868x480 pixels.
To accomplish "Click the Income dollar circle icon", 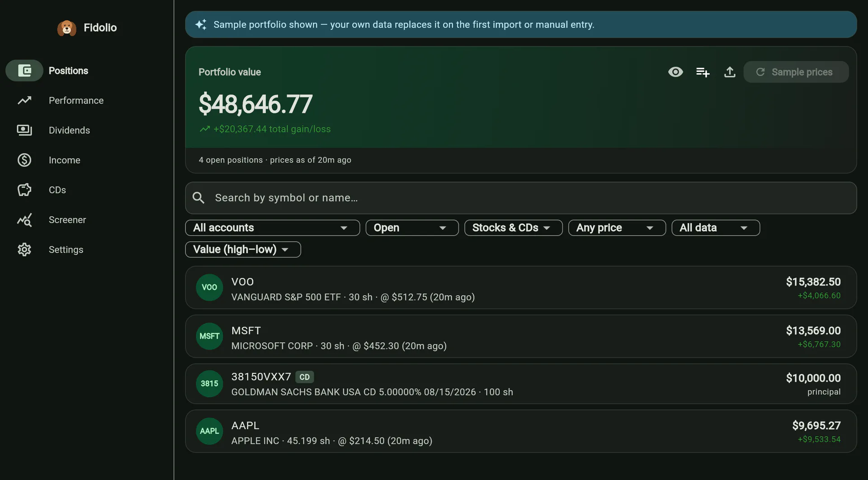I will (x=24, y=160).
